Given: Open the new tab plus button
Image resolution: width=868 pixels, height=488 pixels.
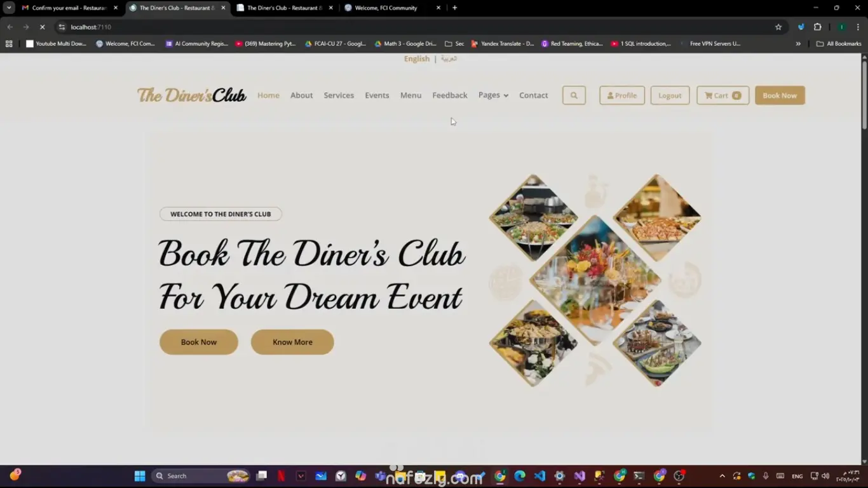Looking at the screenshot, I should click(454, 8).
